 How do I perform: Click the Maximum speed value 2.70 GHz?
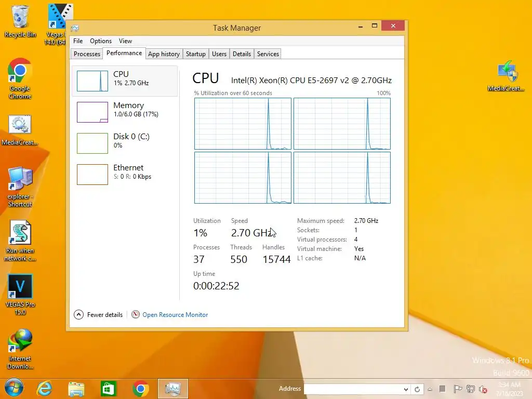click(x=366, y=220)
